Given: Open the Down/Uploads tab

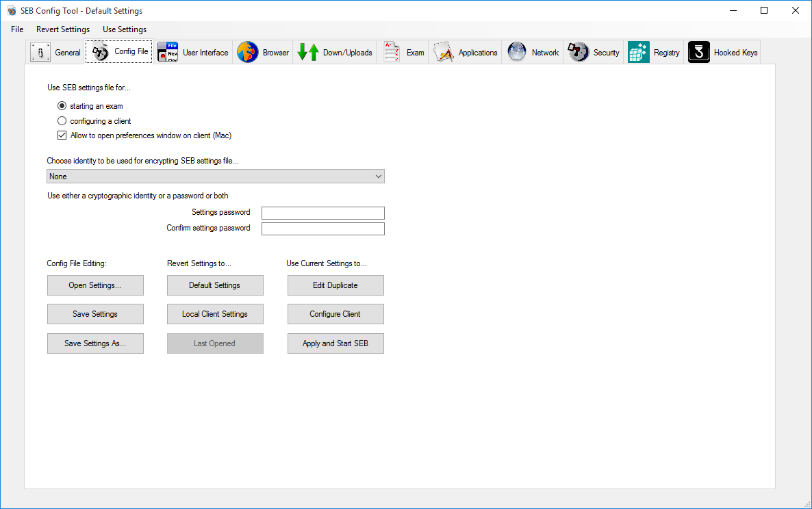Looking at the screenshot, I should 335,52.
